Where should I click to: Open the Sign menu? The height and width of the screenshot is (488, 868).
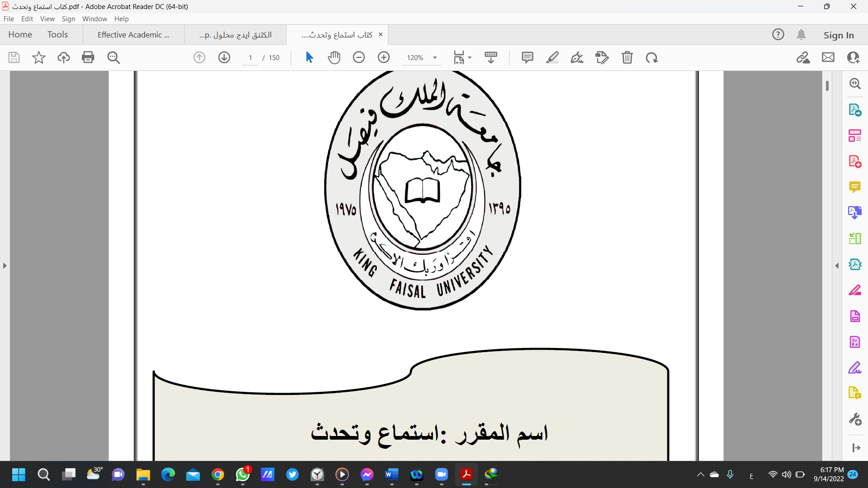point(68,19)
